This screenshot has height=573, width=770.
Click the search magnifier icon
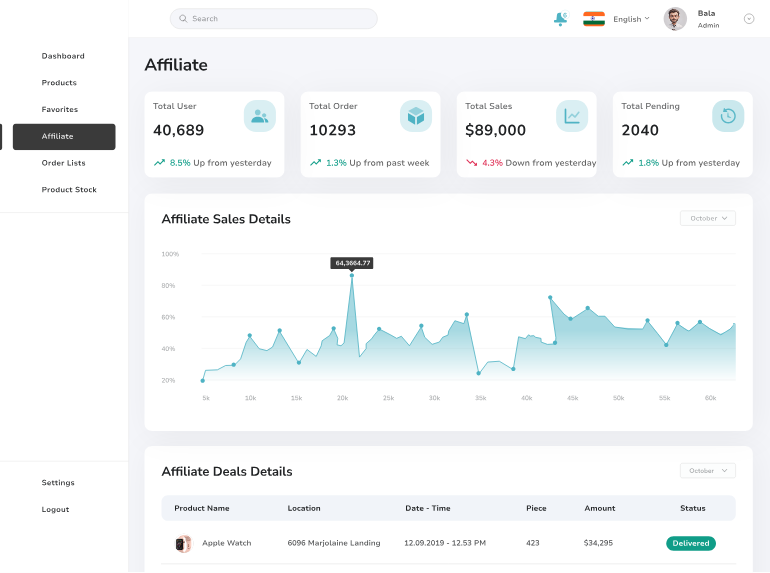(x=183, y=19)
